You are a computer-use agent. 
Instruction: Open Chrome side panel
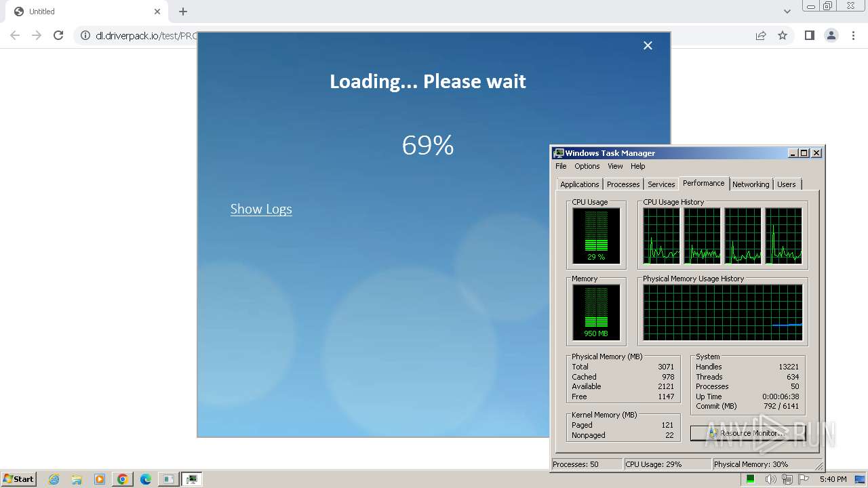point(810,35)
